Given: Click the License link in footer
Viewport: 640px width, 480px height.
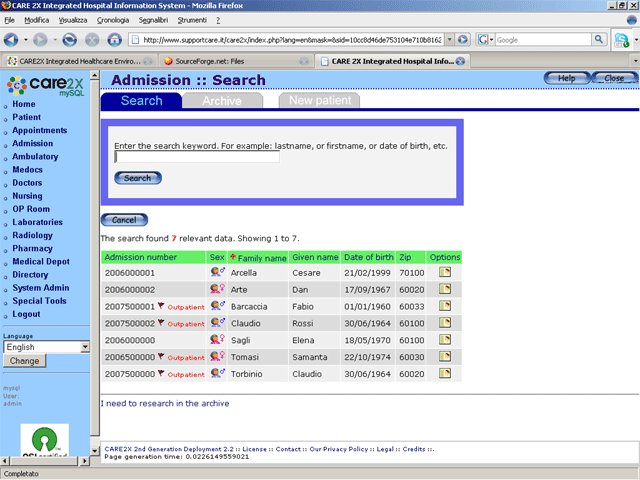Looking at the screenshot, I should coord(254,449).
